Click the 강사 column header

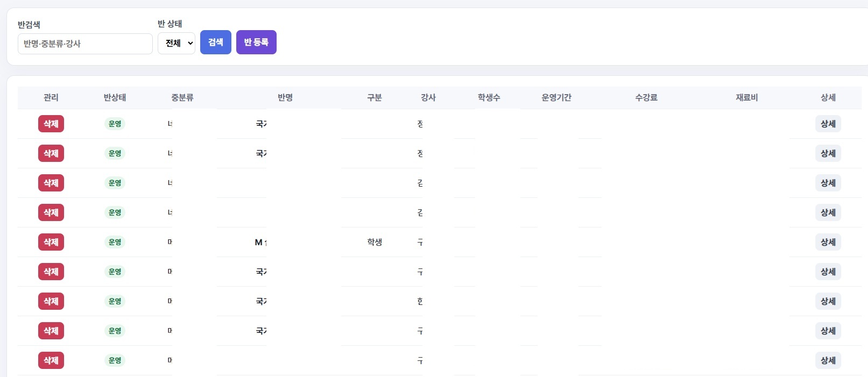pyautogui.click(x=428, y=97)
